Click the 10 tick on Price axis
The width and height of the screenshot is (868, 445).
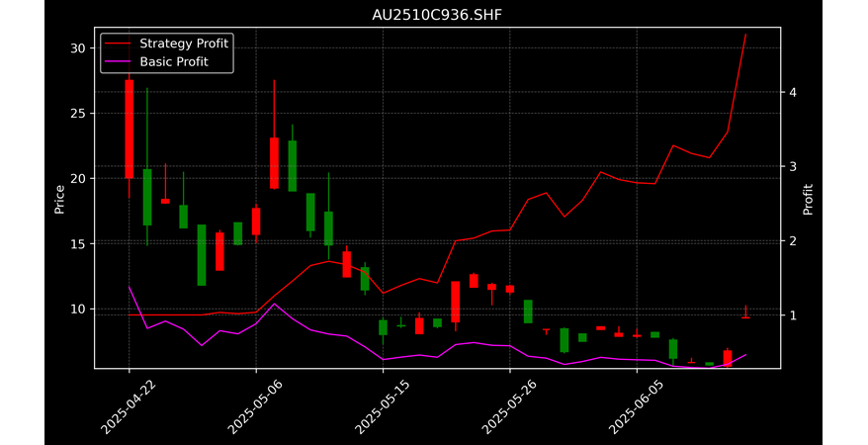pos(78,309)
